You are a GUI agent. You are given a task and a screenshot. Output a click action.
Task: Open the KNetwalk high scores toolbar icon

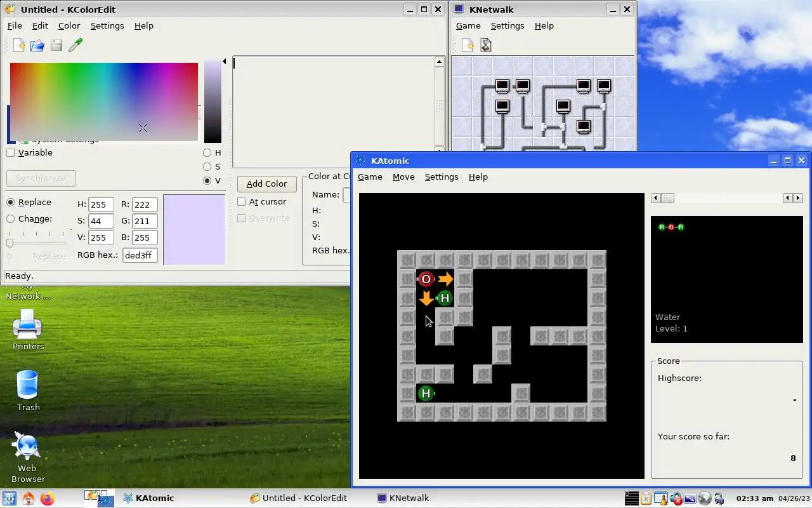pyautogui.click(x=486, y=45)
